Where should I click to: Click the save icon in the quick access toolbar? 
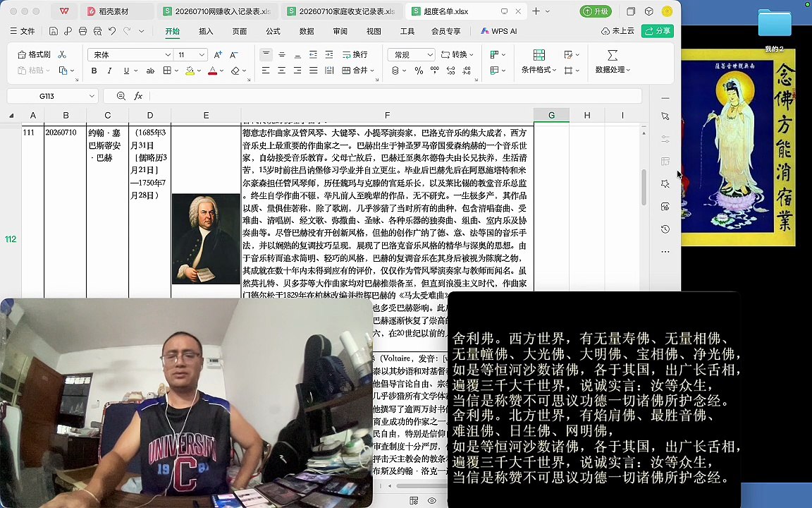click(54, 31)
